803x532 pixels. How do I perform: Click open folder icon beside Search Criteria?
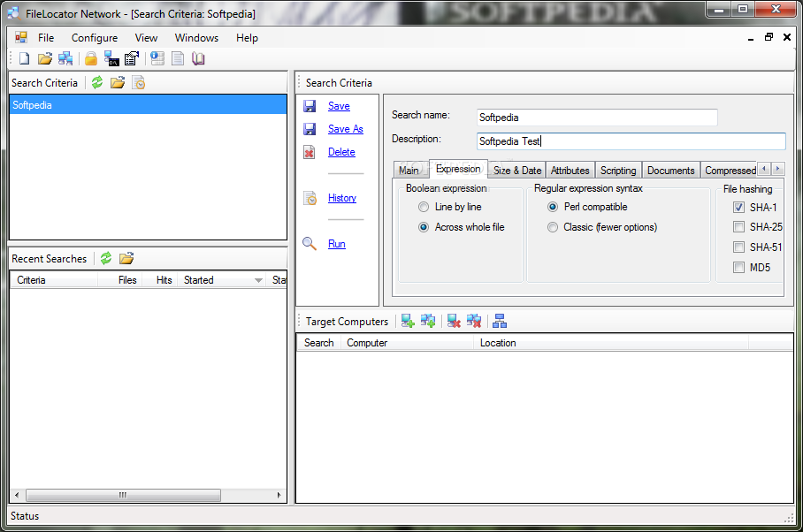click(x=118, y=82)
